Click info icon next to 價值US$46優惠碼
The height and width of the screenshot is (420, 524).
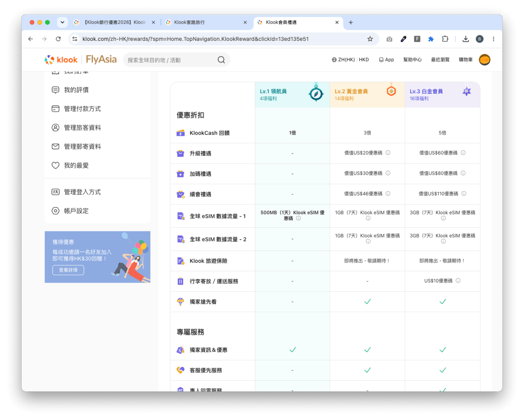[388, 193]
